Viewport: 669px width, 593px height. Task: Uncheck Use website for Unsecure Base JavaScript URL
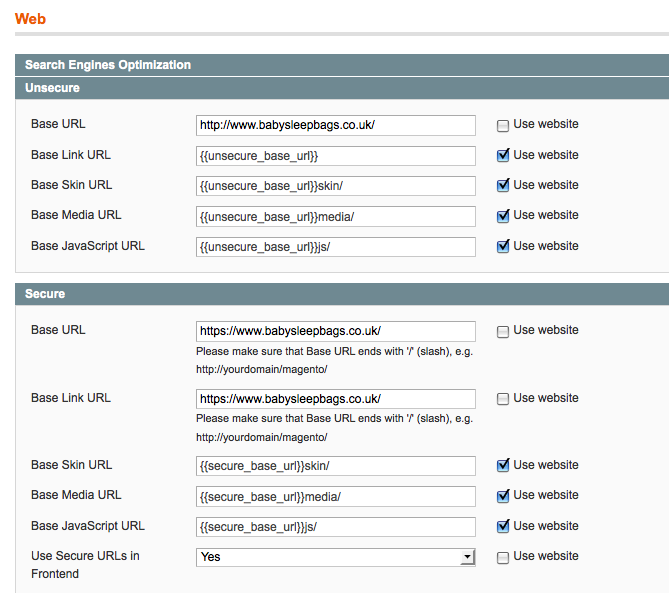pyautogui.click(x=503, y=246)
